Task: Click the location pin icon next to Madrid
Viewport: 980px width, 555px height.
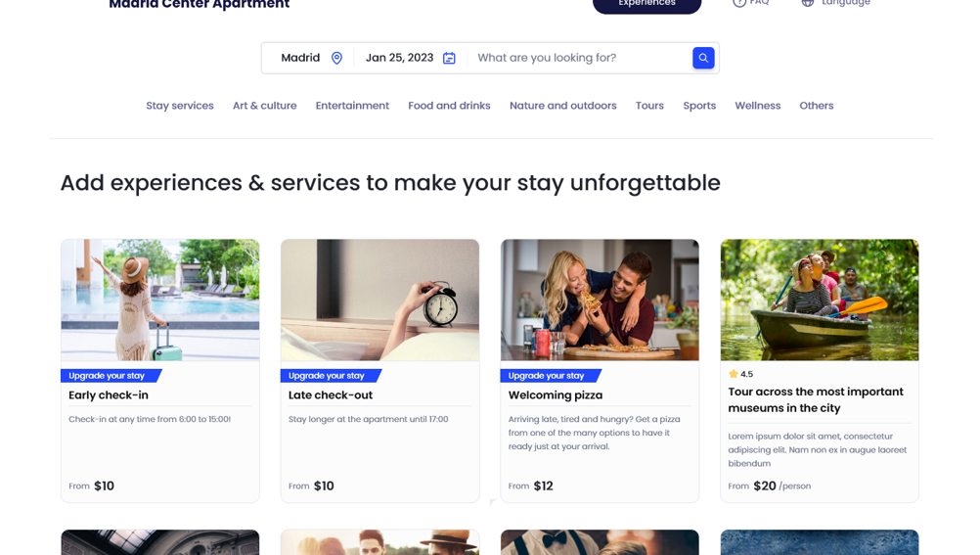Action: tap(336, 58)
